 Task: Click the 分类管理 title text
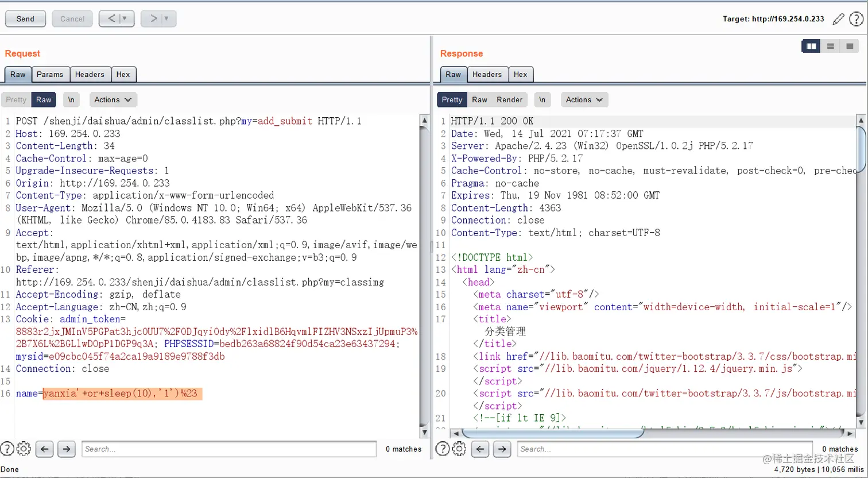tap(505, 331)
